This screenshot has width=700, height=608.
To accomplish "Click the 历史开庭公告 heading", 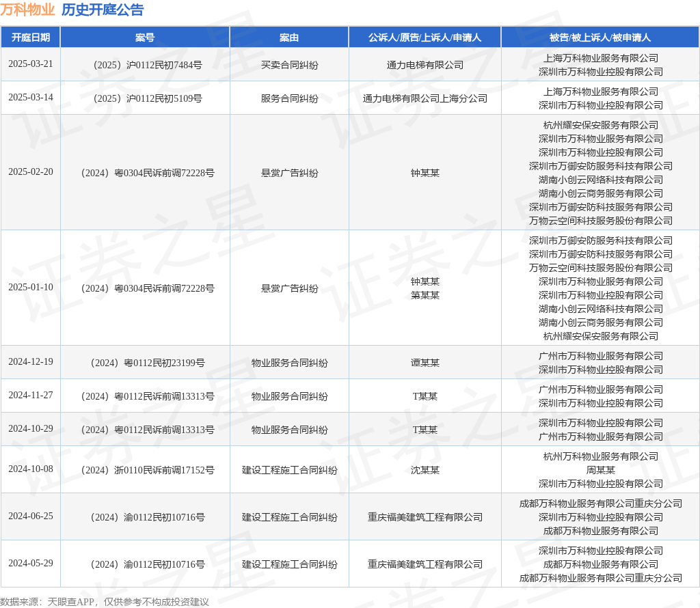I will coord(103,10).
